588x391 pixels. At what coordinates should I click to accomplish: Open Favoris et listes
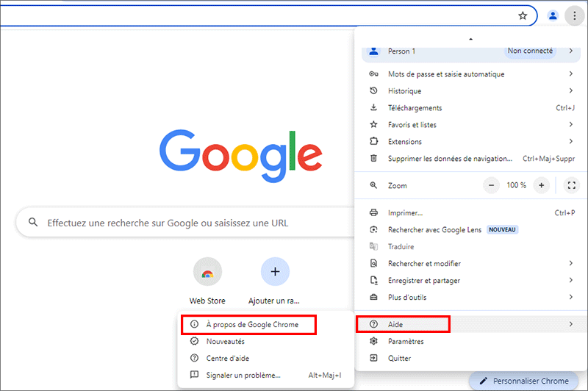(x=470, y=124)
